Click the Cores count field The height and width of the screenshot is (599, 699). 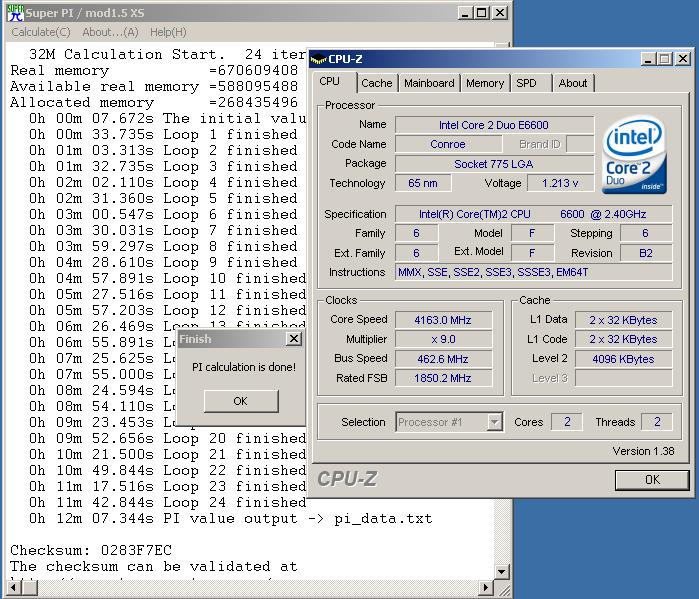click(x=567, y=422)
